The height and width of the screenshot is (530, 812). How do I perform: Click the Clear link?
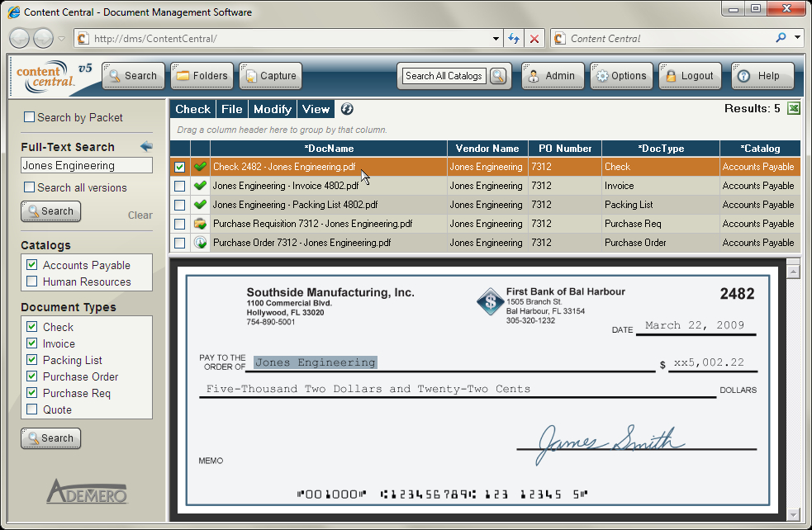tap(140, 215)
